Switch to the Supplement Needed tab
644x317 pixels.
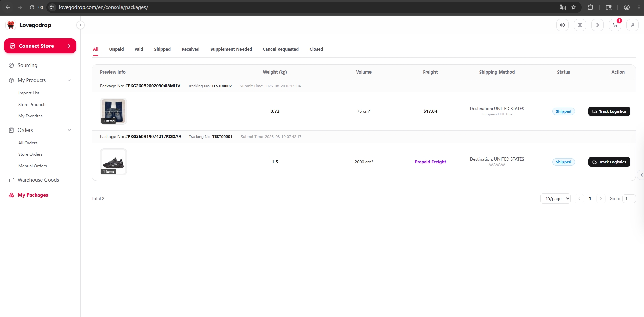231,49
